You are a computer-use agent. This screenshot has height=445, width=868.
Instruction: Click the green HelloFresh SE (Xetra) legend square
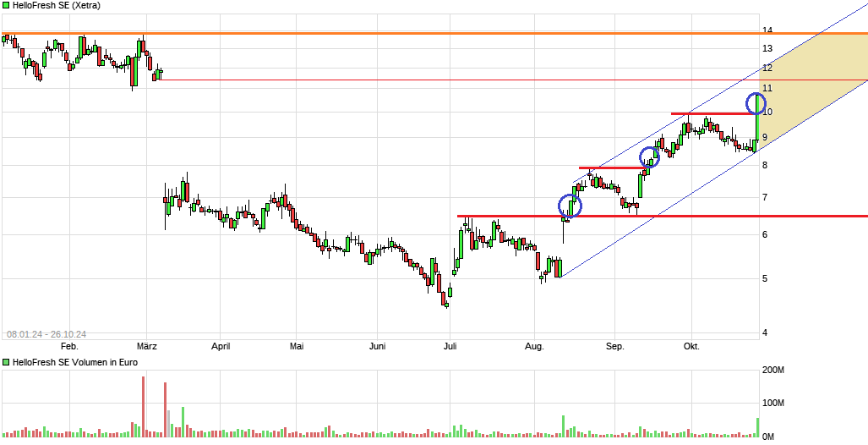pos(6,7)
